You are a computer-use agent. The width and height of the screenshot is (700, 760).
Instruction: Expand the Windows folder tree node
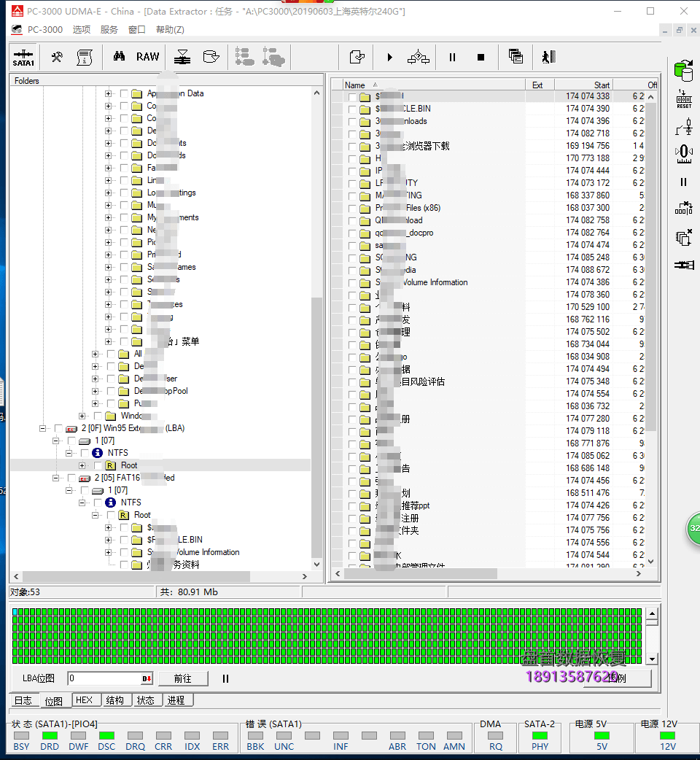pos(82,416)
